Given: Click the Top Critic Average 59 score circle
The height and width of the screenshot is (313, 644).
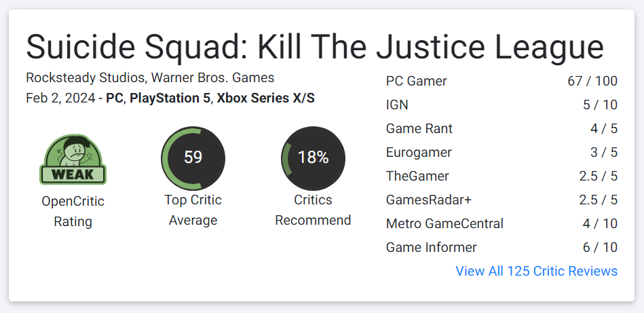Looking at the screenshot, I should pyautogui.click(x=193, y=158).
